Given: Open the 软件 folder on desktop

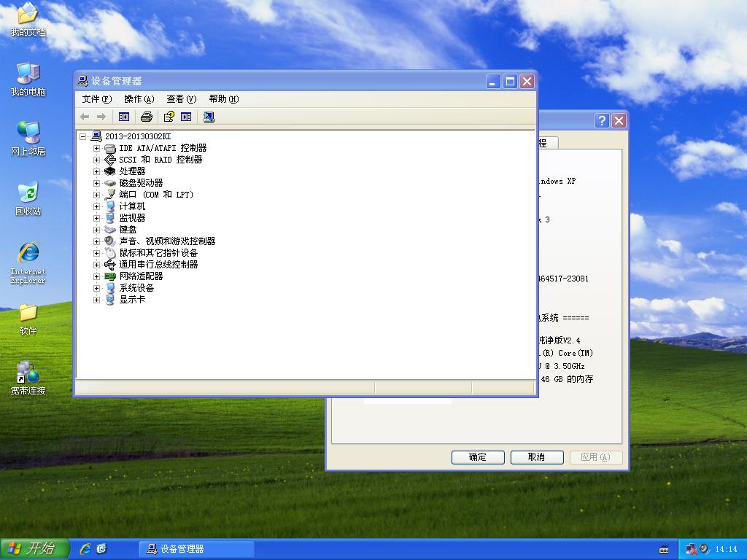Looking at the screenshot, I should [x=28, y=319].
